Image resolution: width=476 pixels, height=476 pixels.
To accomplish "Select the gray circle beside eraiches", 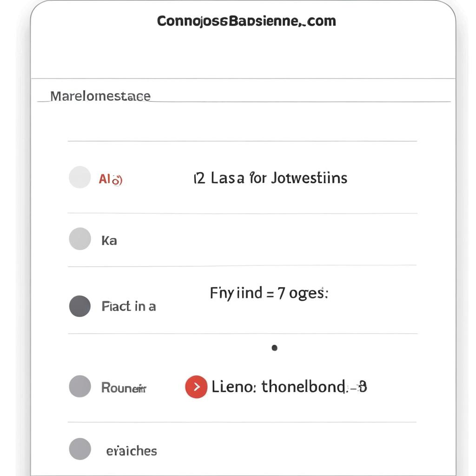I will 80,449.
